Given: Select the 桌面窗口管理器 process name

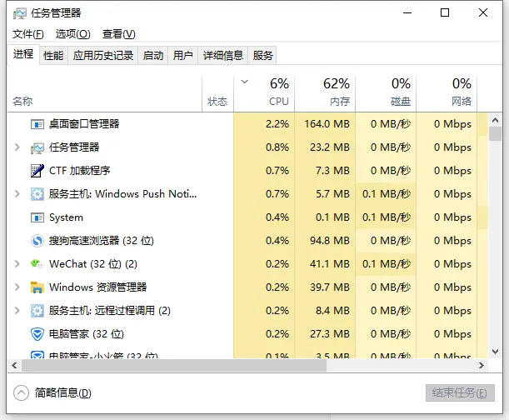Looking at the screenshot, I should (84, 124).
